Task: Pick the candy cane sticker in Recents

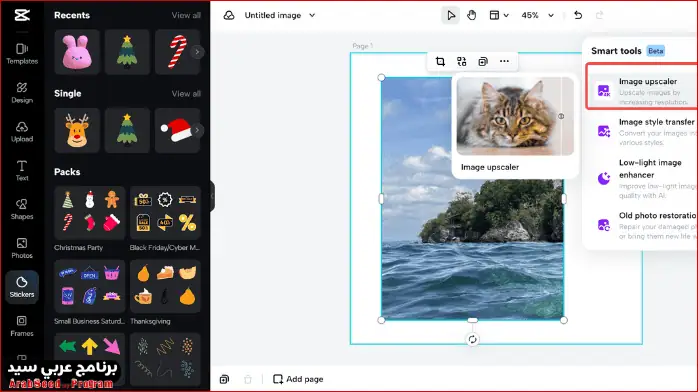Action: pos(177,52)
